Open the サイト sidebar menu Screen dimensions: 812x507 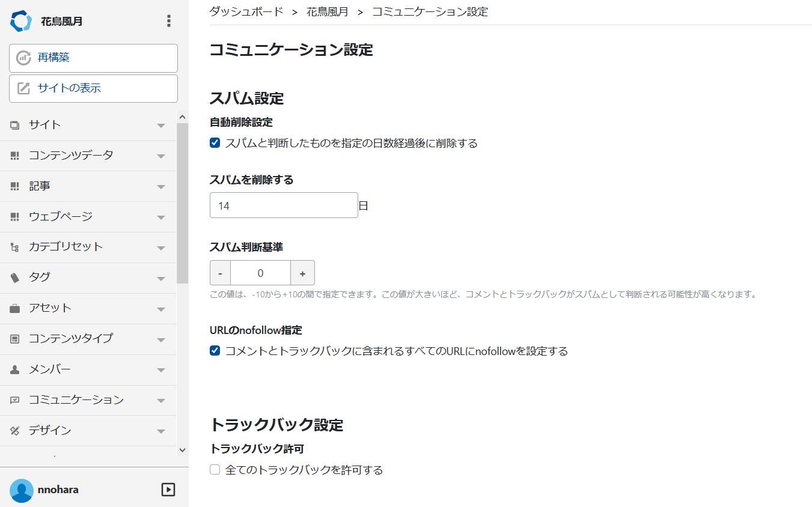pyautogui.click(x=88, y=125)
